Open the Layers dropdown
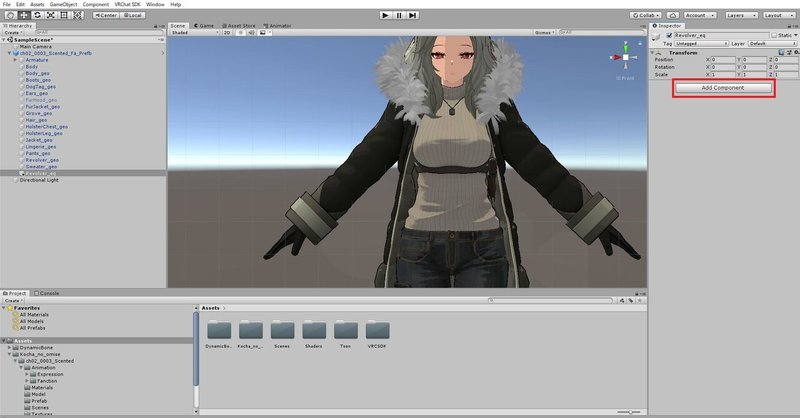The width and height of the screenshot is (800, 418). pyautogui.click(x=741, y=15)
